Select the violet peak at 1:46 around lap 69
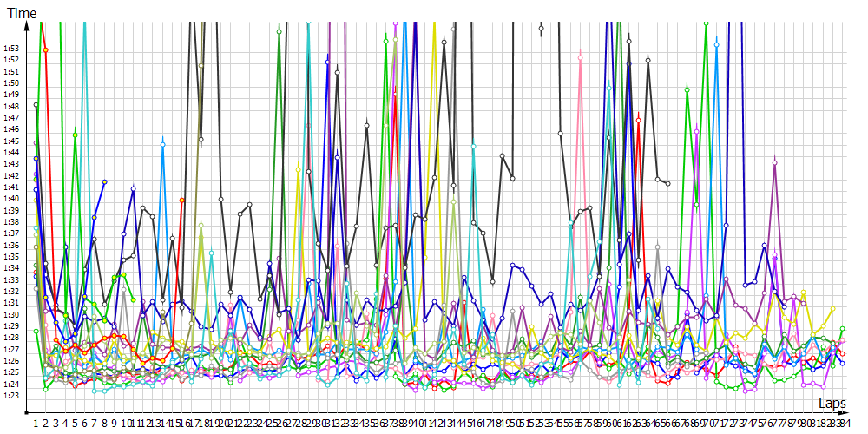Viewport: 868px width, 434px height. (696, 131)
